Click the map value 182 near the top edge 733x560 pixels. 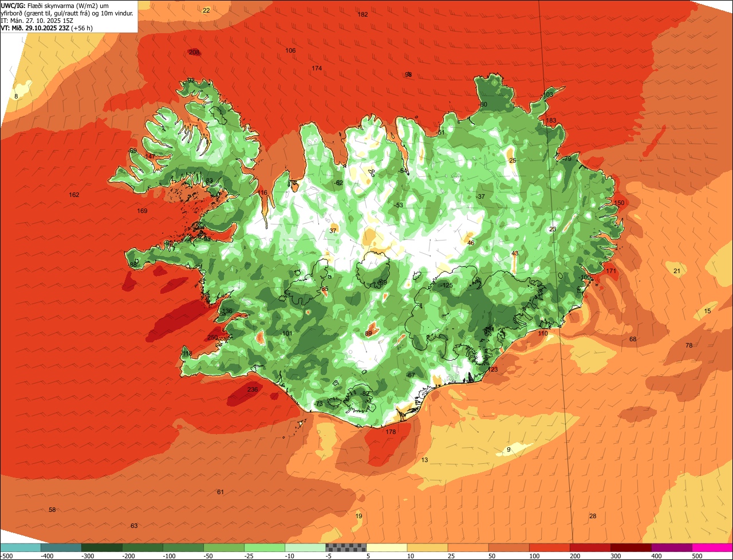point(362,14)
